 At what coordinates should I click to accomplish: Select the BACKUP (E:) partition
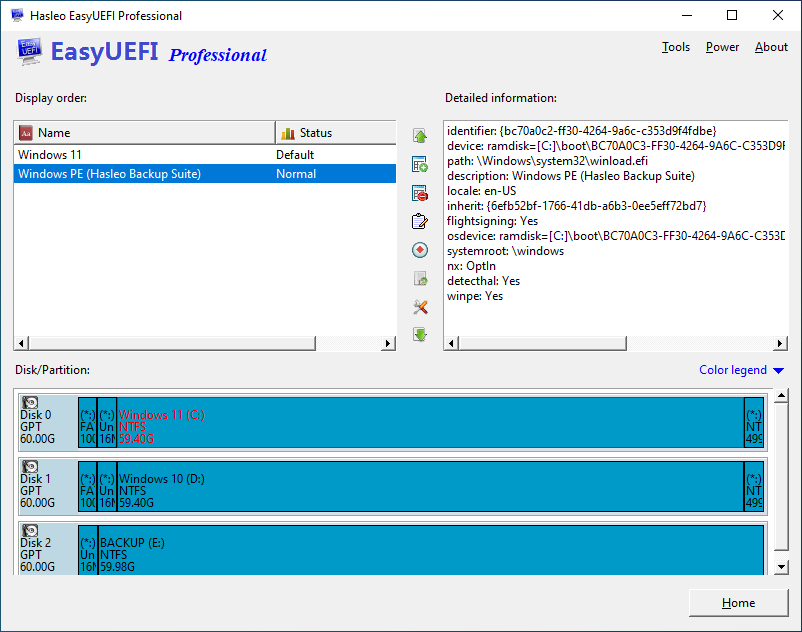[x=431, y=550]
